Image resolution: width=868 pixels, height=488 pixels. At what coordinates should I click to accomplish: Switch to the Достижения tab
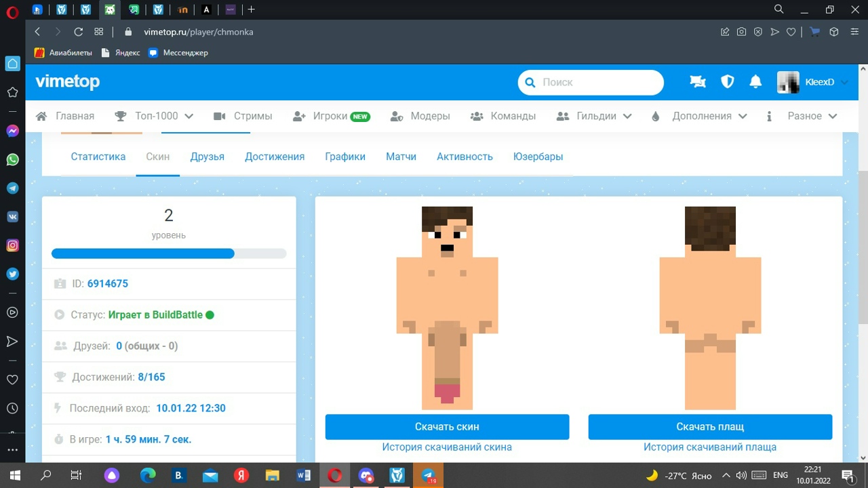(275, 156)
